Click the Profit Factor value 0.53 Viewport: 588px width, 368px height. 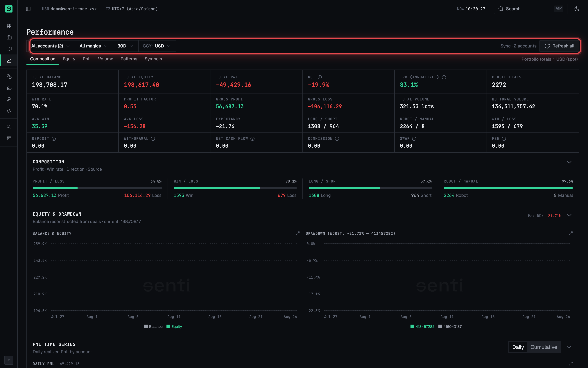click(x=130, y=106)
